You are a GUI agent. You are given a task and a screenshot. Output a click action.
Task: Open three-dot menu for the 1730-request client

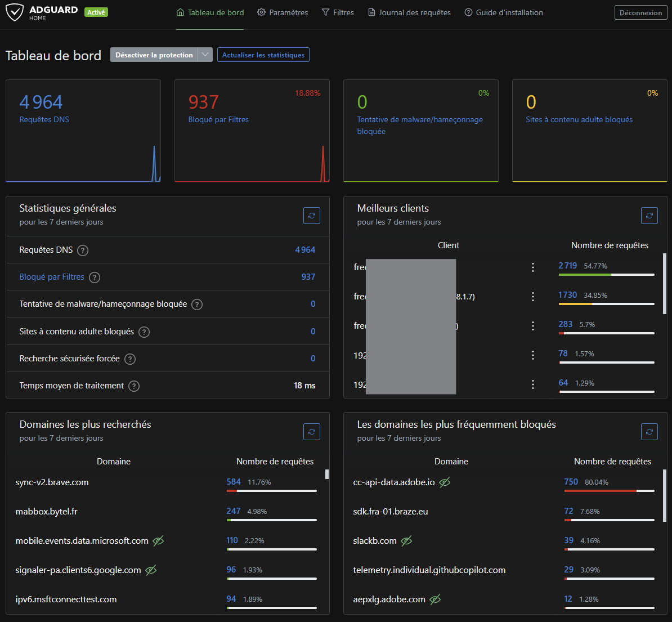coord(533,297)
